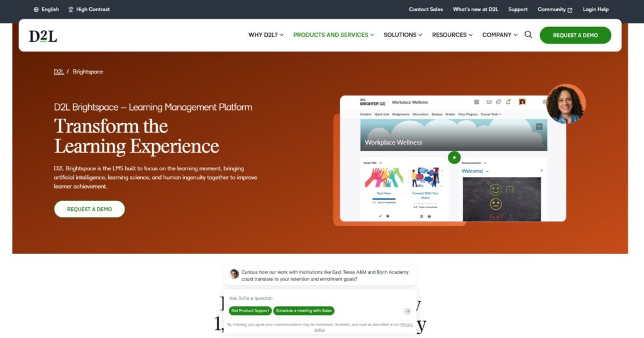The width and height of the screenshot is (644, 338).
Task: Click the Get Product Support chip
Action: pos(250,311)
